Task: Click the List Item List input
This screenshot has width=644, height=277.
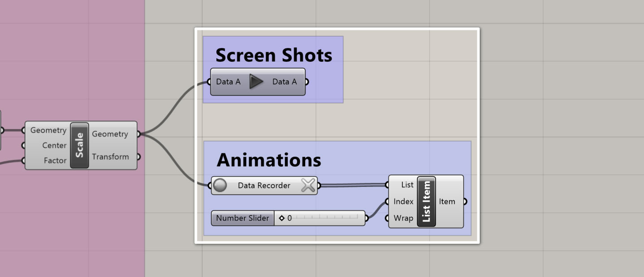Action: 407,185
